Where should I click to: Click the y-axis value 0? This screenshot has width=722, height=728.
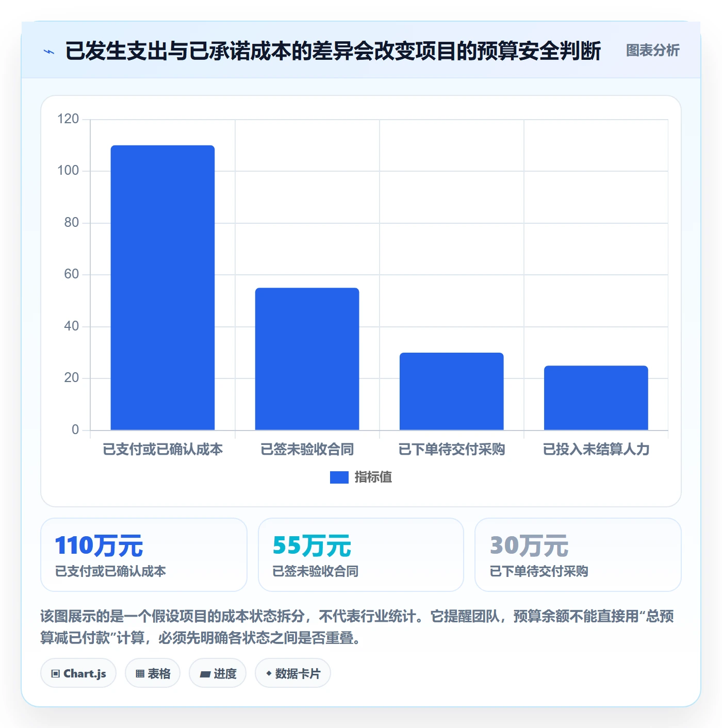[x=75, y=430]
